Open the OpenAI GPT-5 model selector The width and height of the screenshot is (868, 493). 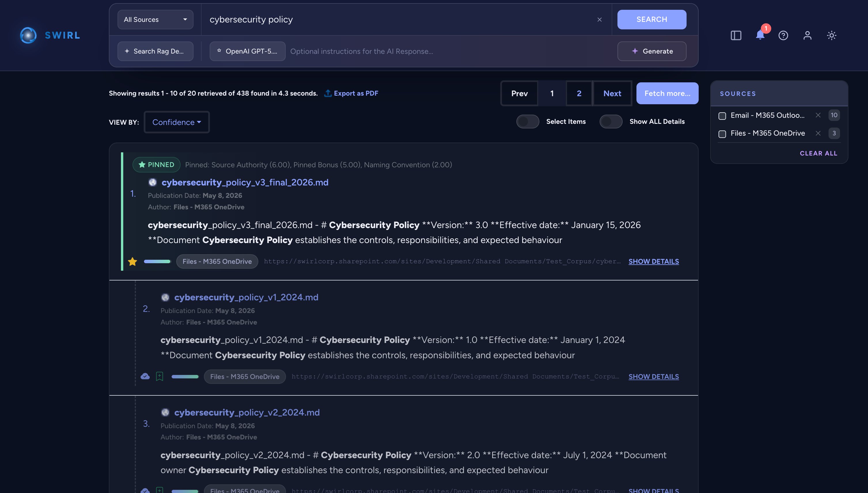click(247, 51)
